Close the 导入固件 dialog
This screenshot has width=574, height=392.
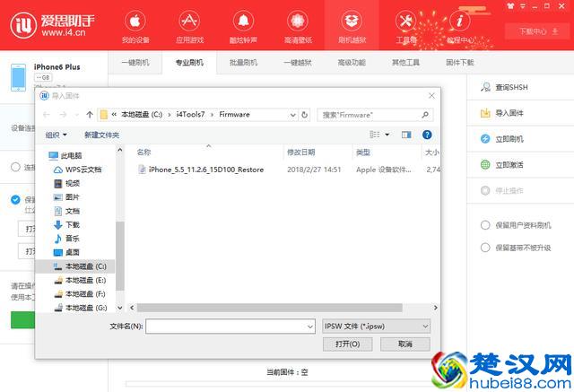tap(431, 95)
